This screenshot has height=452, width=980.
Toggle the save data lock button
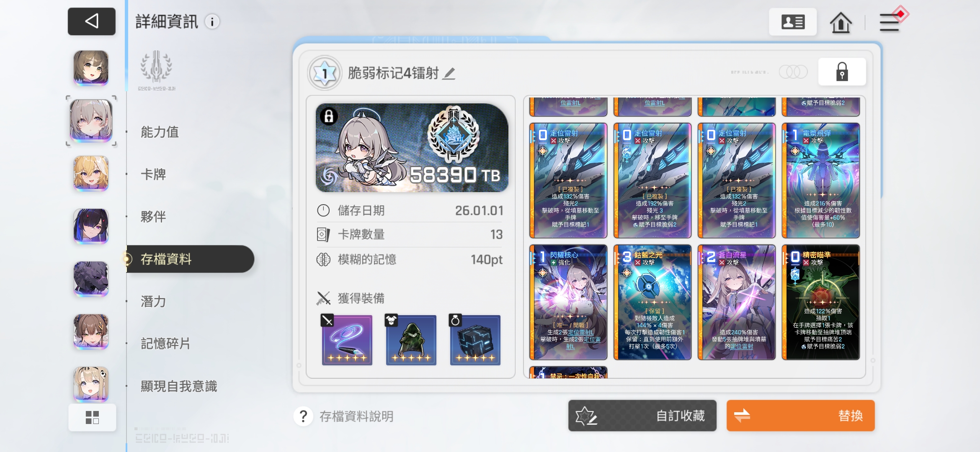842,72
